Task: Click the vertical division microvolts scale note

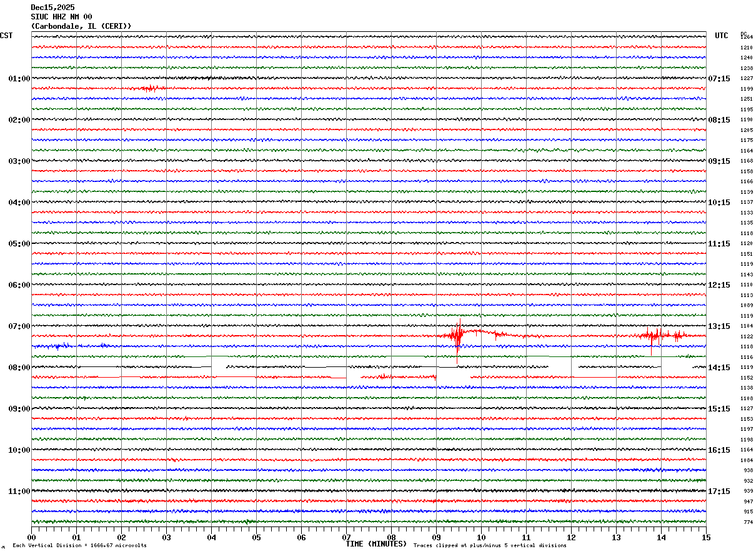Action: pos(79,546)
